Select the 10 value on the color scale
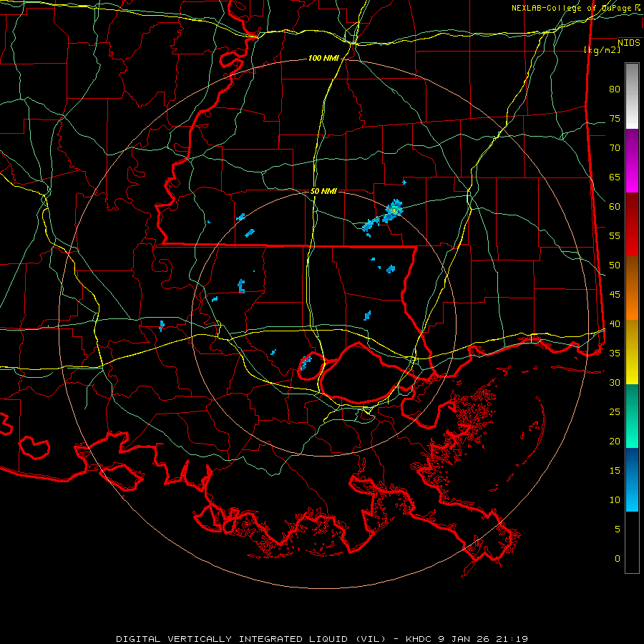The width and height of the screenshot is (644, 644). click(x=615, y=500)
